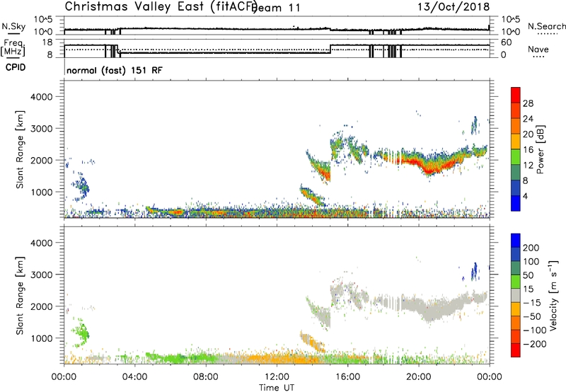Click the 12:00 time tick label

click(277, 377)
